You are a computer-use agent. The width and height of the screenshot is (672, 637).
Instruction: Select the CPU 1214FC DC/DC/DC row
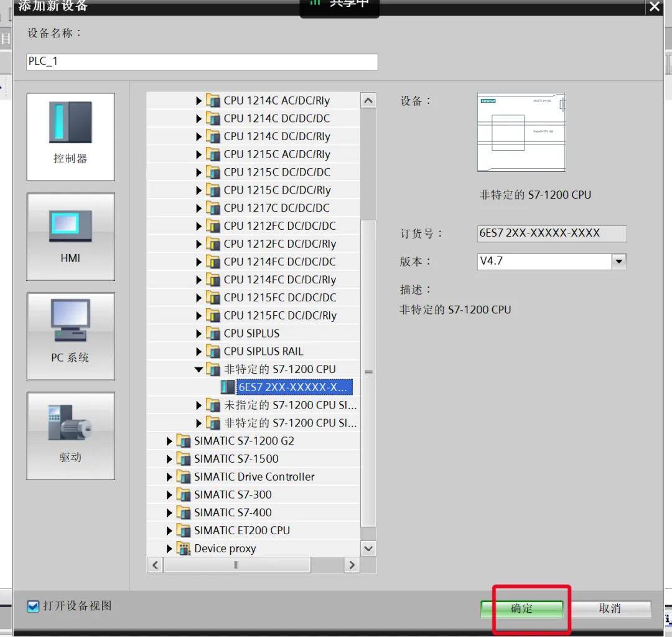click(x=253, y=262)
